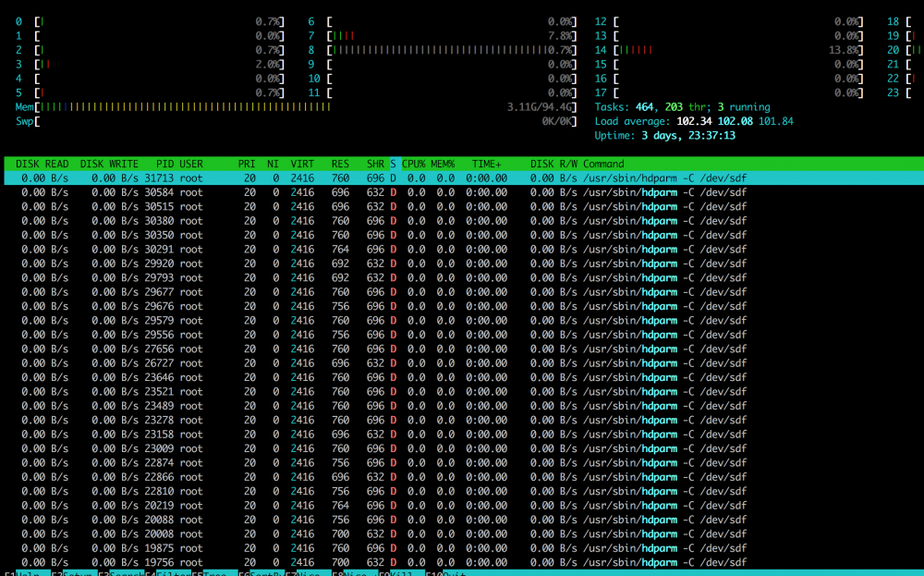Select the process row with PID 20088

pyautogui.click(x=464, y=520)
